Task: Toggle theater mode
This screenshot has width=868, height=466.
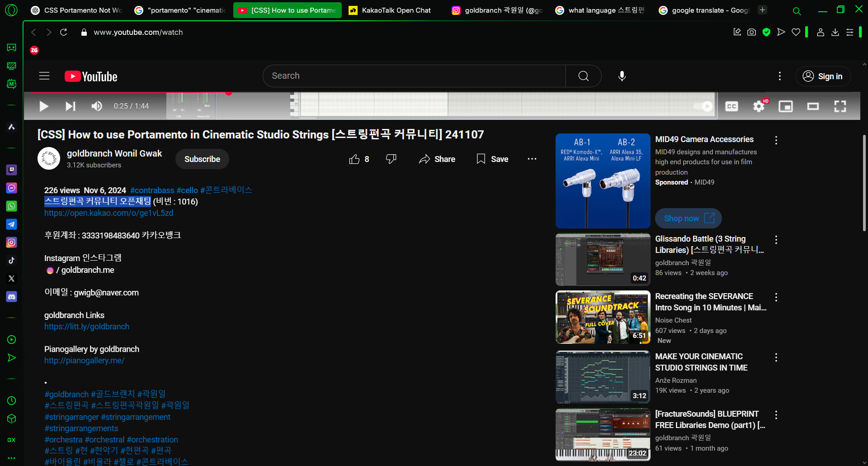Action: pyautogui.click(x=813, y=106)
